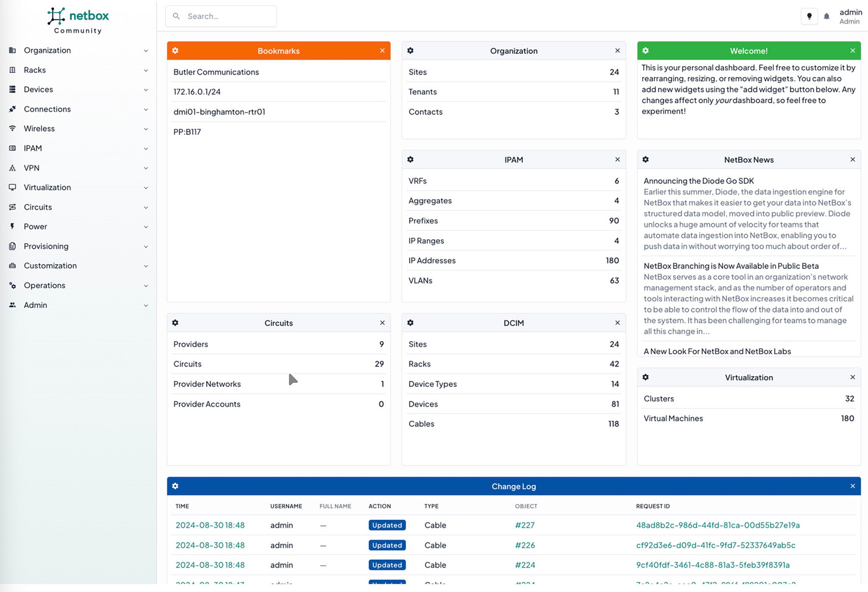
Task: Configure the Change Log widget gear
Action: click(x=175, y=486)
